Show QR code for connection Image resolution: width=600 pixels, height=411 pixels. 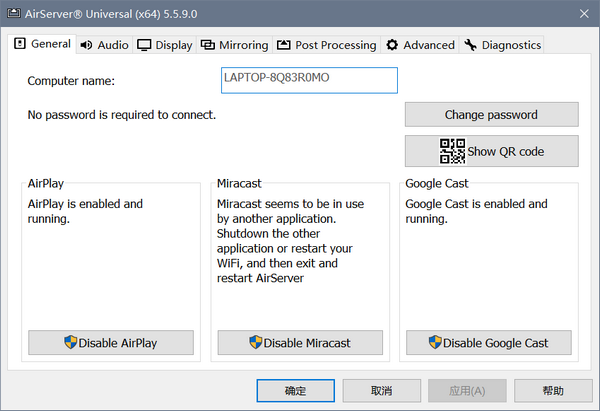(491, 152)
